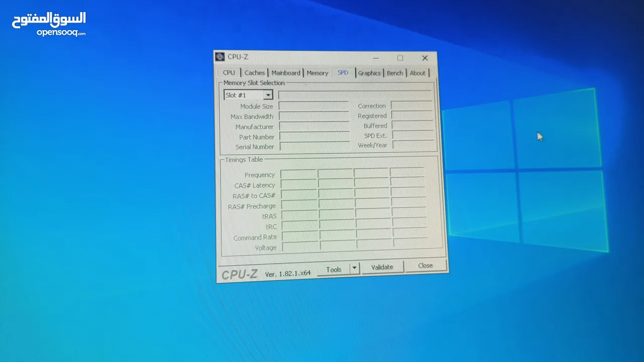This screenshot has height=362, width=644.
Task: Click the Part Number field
Action: click(314, 137)
